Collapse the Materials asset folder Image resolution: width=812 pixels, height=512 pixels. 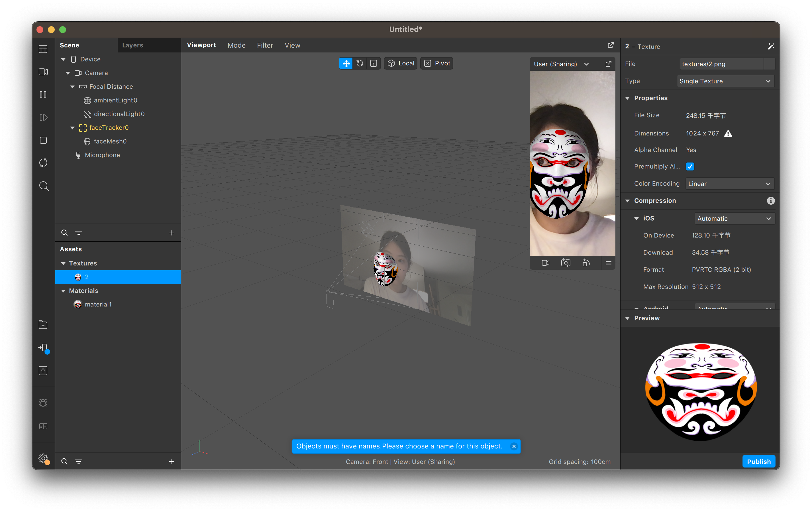click(63, 290)
